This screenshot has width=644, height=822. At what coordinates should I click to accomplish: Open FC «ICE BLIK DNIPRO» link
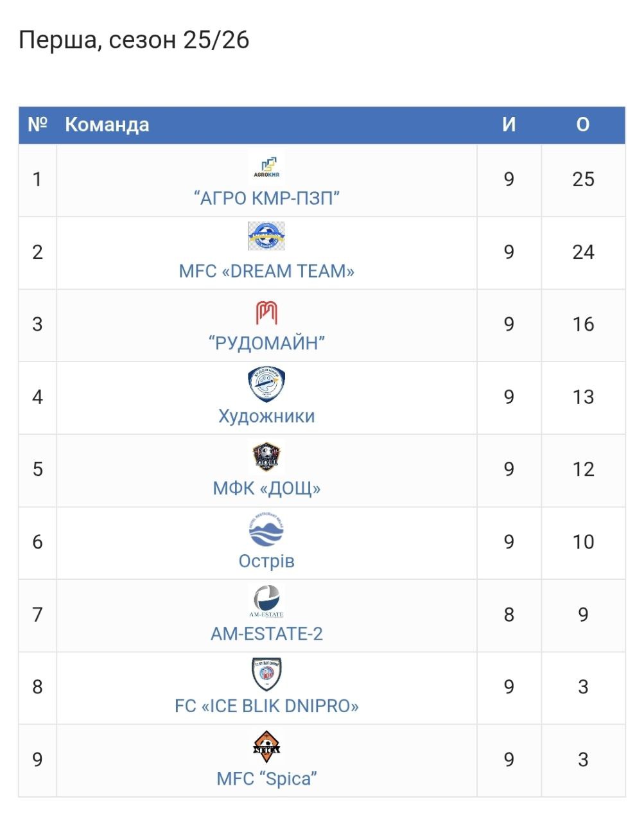tap(266, 706)
